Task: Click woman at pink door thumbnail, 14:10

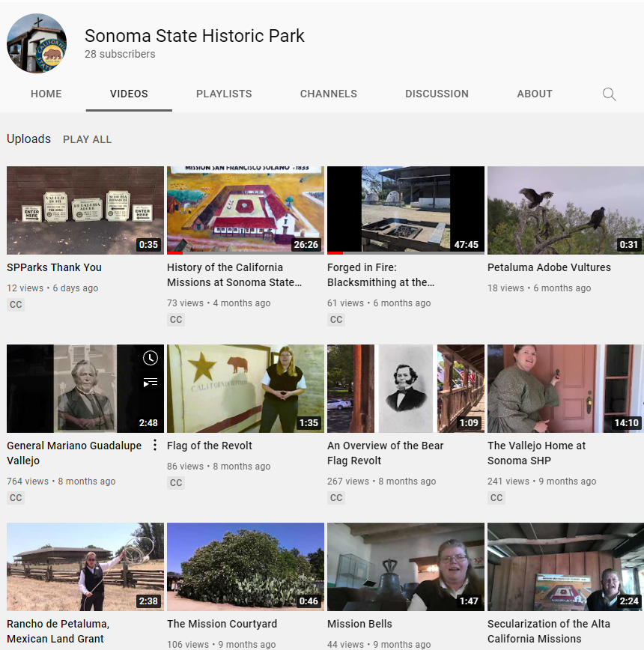Action: [565, 389]
